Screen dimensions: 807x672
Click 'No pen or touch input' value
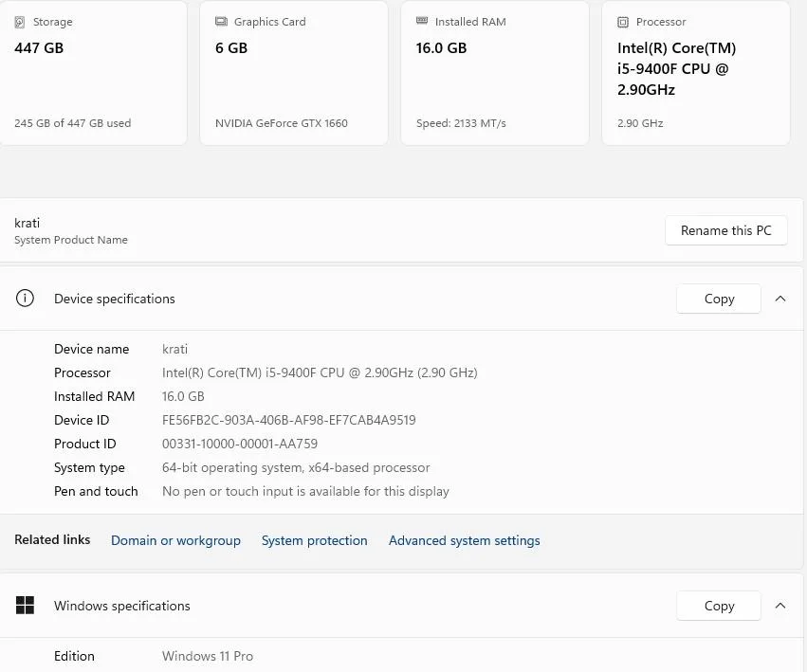305,491
